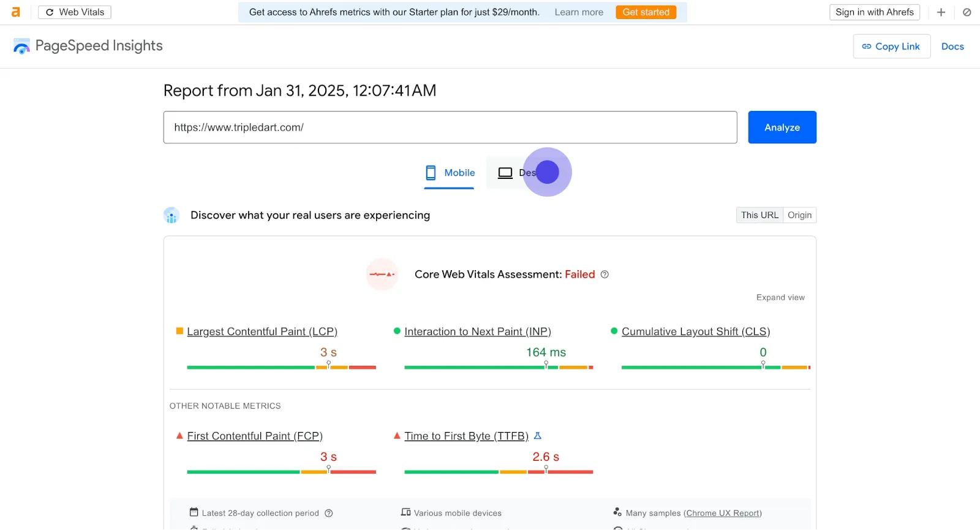Click the PageSpeed Insights logo
This screenshot has height=530, width=980.
coord(88,46)
